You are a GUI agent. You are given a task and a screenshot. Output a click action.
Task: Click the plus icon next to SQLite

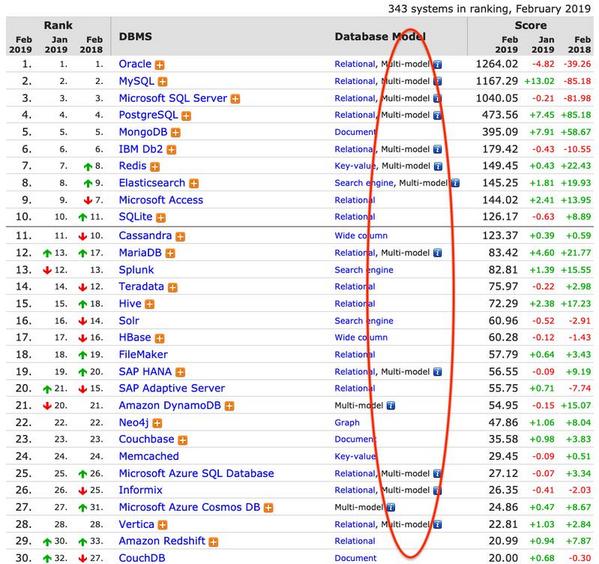161,218
